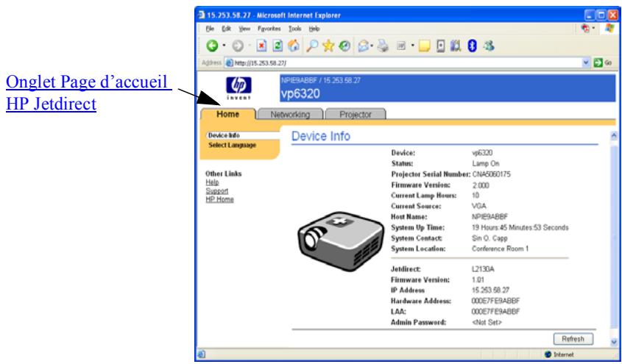Click the handheld device toolbar icon
This screenshot has height=364, width=622.
441,46
